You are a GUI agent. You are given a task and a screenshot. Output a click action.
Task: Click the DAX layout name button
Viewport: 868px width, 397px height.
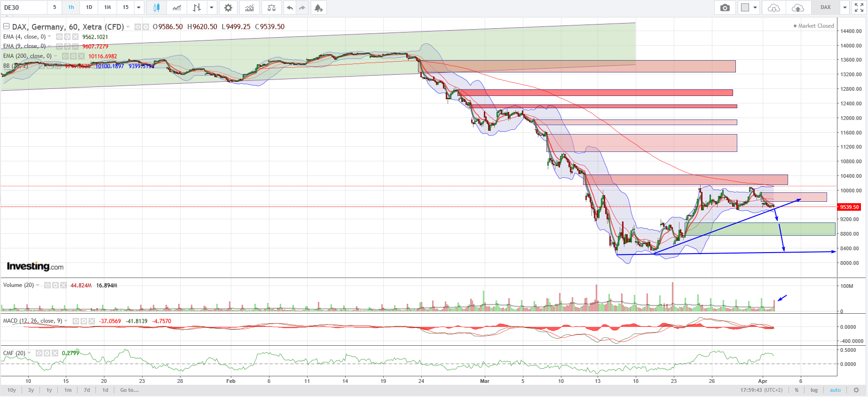pyautogui.click(x=826, y=8)
